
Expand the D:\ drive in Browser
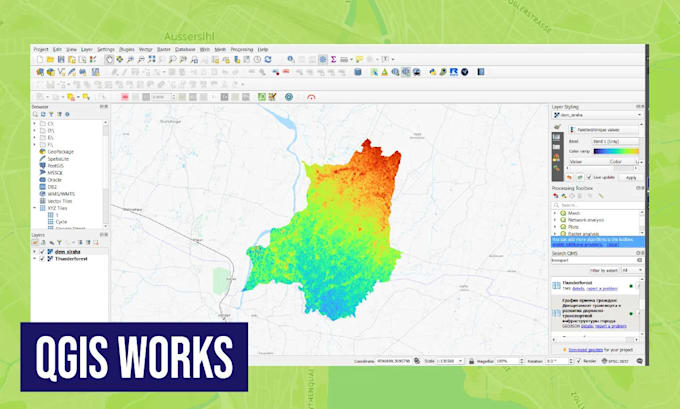(35, 131)
